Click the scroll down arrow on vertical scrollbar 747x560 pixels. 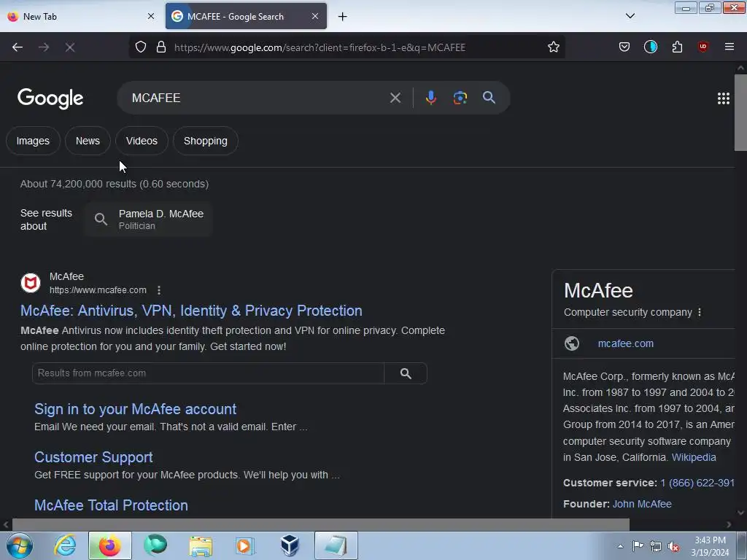pyautogui.click(x=740, y=513)
